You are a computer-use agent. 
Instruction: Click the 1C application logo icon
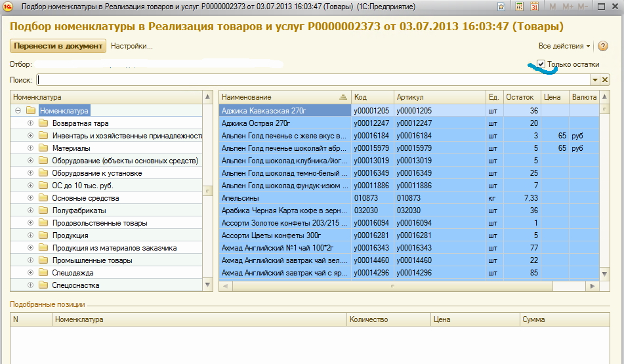click(6, 7)
